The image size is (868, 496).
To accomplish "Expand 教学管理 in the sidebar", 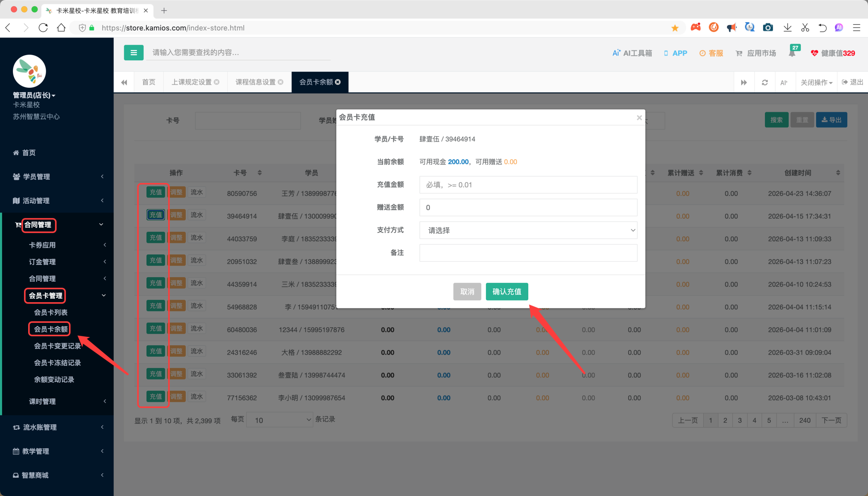I will tap(57, 451).
